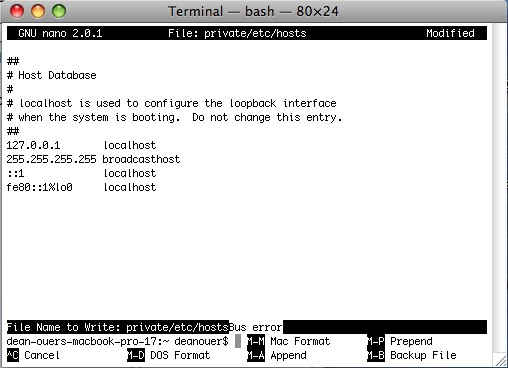Image resolution: width=508 pixels, height=368 pixels.
Task: Click the gray terminal cursor block
Action: 238,341
